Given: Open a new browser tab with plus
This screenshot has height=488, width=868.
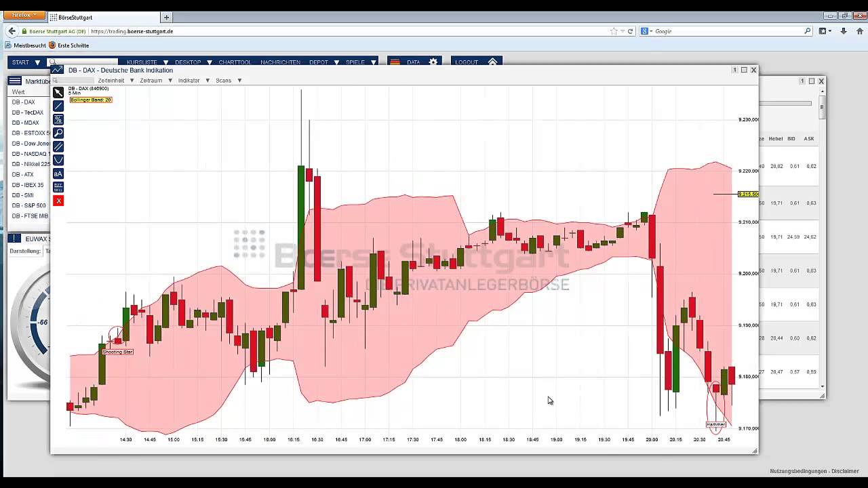Looking at the screenshot, I should click(x=166, y=17).
